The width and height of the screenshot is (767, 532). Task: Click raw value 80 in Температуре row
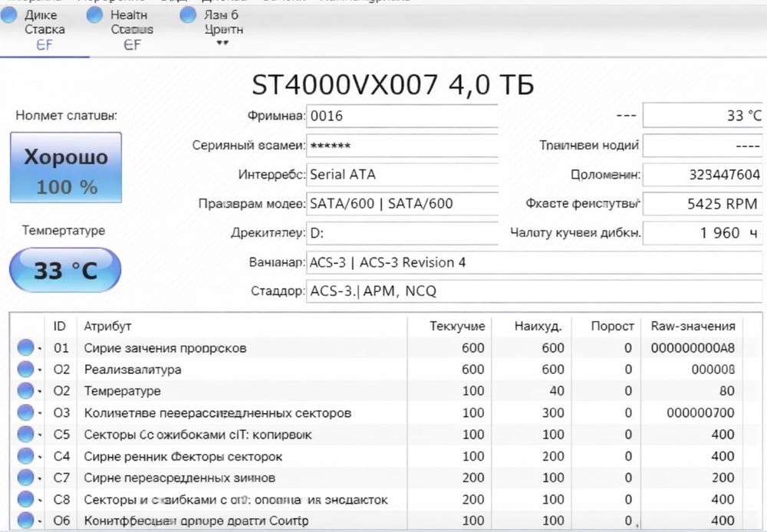727,391
